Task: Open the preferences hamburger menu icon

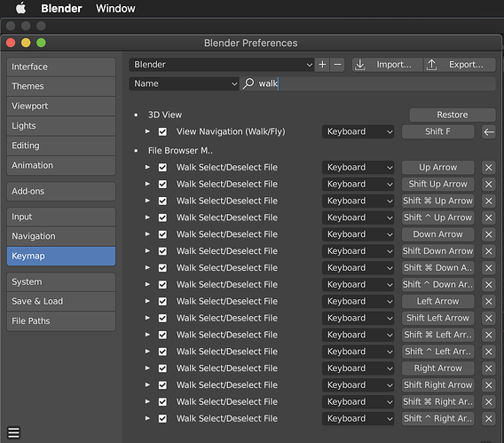Action: [13, 432]
